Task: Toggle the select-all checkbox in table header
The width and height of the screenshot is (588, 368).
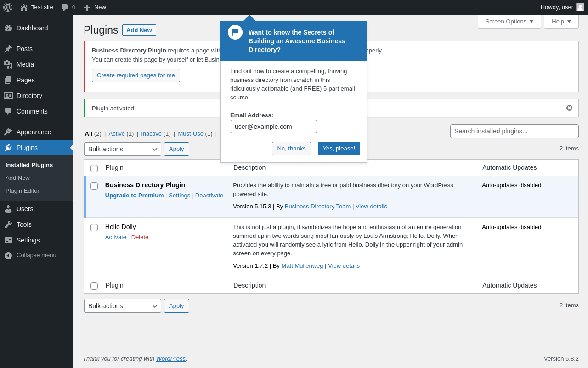Action: tap(94, 168)
